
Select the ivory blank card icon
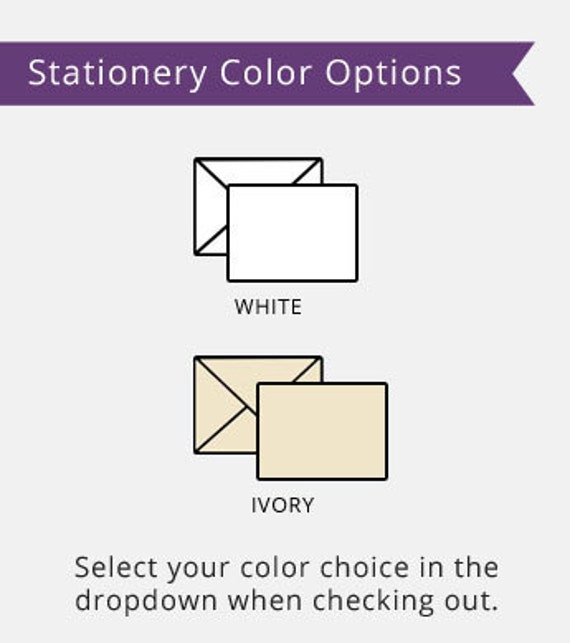click(322, 431)
